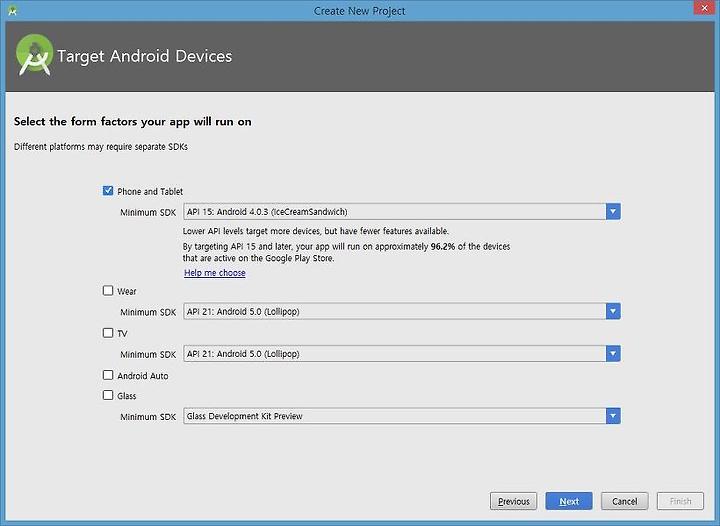Image resolution: width=720 pixels, height=526 pixels.
Task: Click the Target Android Devices heading
Action: coord(145,56)
